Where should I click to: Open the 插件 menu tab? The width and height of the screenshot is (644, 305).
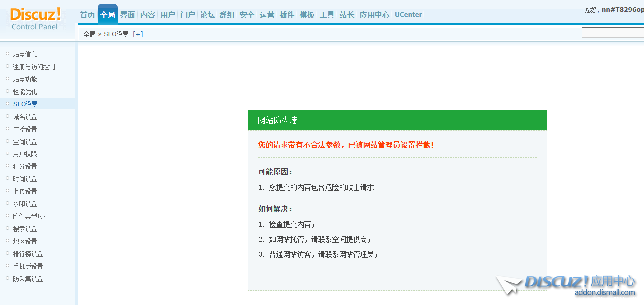[x=287, y=15]
